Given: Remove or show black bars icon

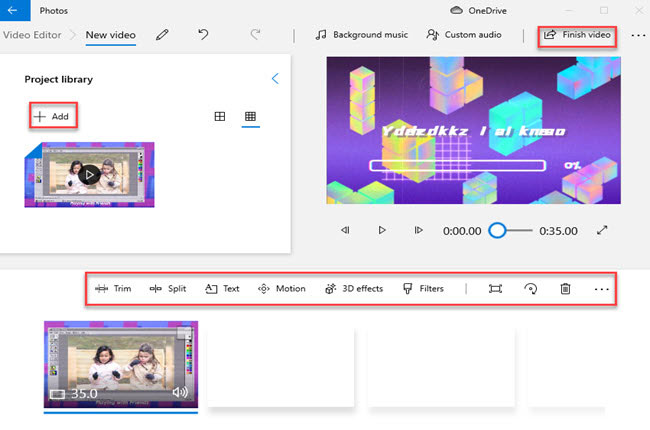Looking at the screenshot, I should 495,289.
